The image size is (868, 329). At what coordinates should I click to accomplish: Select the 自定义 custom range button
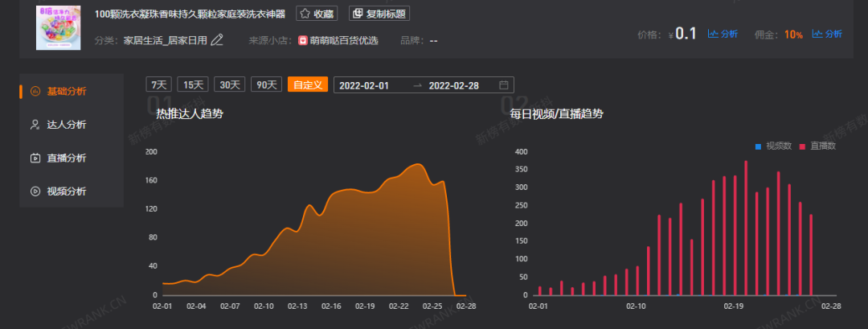click(x=308, y=84)
